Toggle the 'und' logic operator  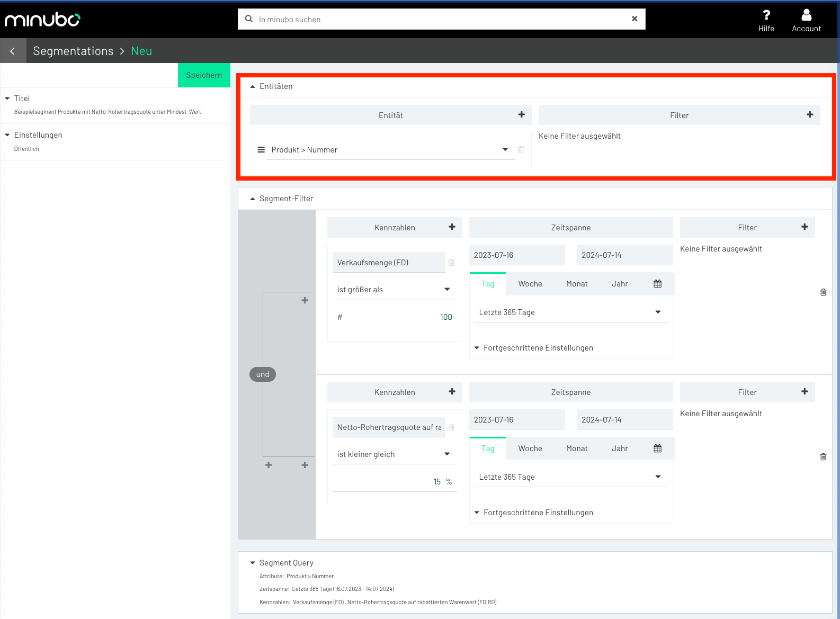tap(263, 374)
